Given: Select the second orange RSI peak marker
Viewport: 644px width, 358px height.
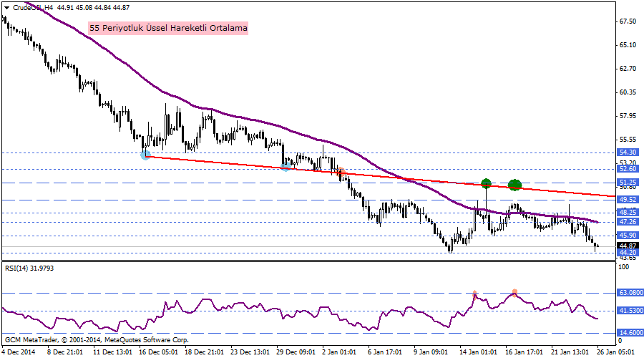Looking at the screenshot, I should coord(514,293).
